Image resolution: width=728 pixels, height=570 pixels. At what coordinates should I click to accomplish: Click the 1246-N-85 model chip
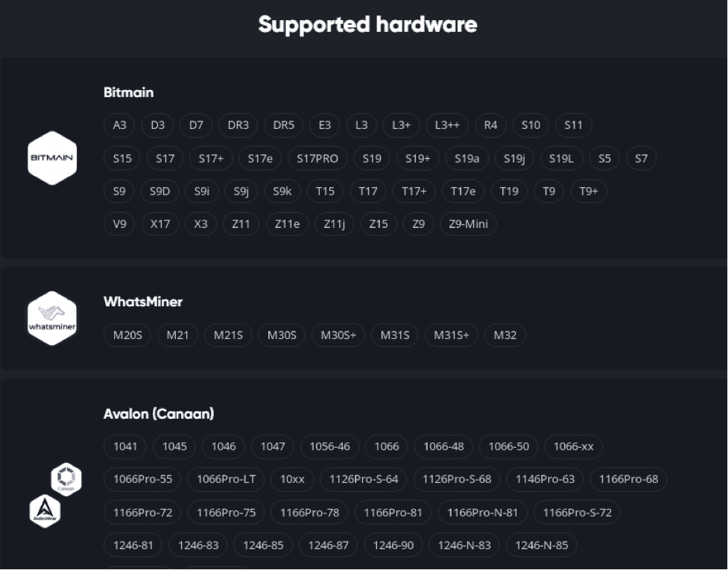coord(542,545)
